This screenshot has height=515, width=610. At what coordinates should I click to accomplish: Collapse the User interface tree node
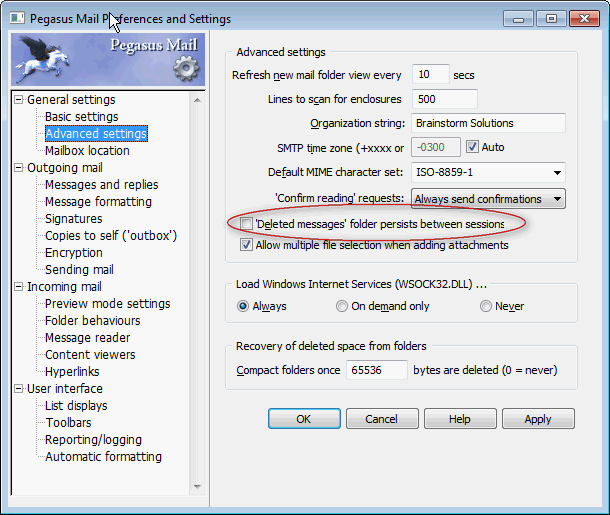coord(18,389)
